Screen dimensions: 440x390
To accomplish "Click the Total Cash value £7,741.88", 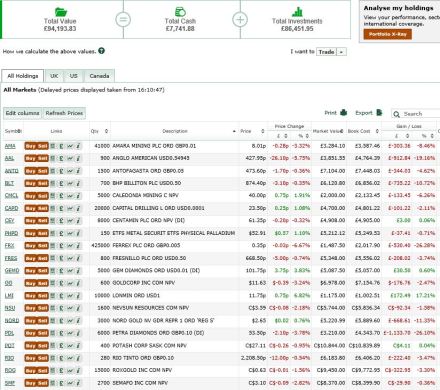I will [180, 29].
